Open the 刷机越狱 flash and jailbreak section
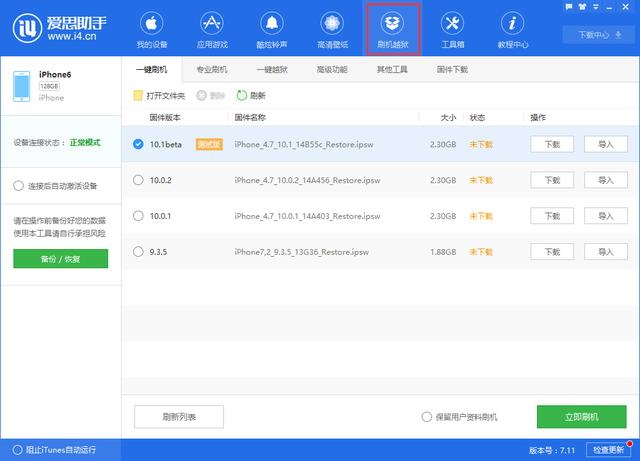This screenshot has height=461, width=640. (393, 30)
